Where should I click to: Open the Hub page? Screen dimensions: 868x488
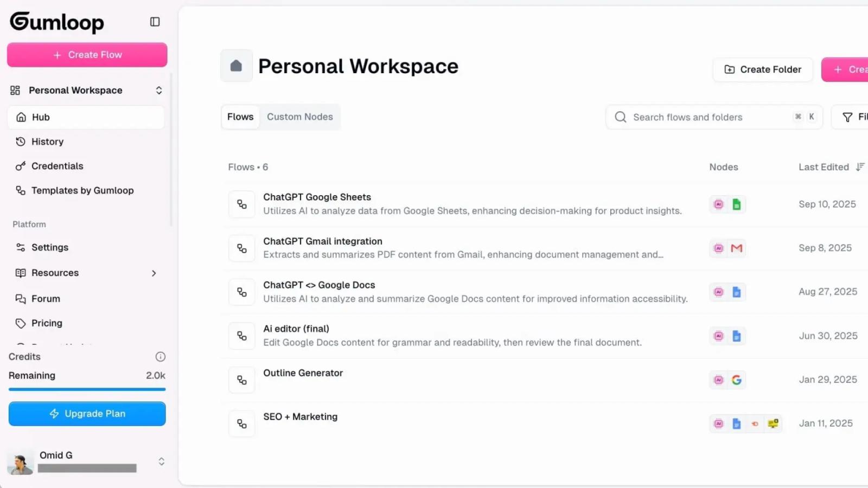(86, 117)
